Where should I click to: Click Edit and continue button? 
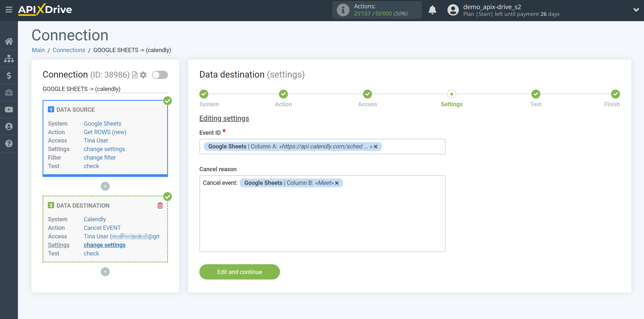click(239, 271)
